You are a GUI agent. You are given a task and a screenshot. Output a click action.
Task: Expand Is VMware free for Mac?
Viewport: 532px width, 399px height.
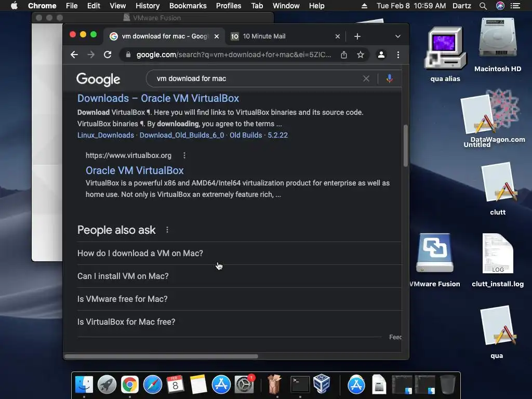[239, 299]
